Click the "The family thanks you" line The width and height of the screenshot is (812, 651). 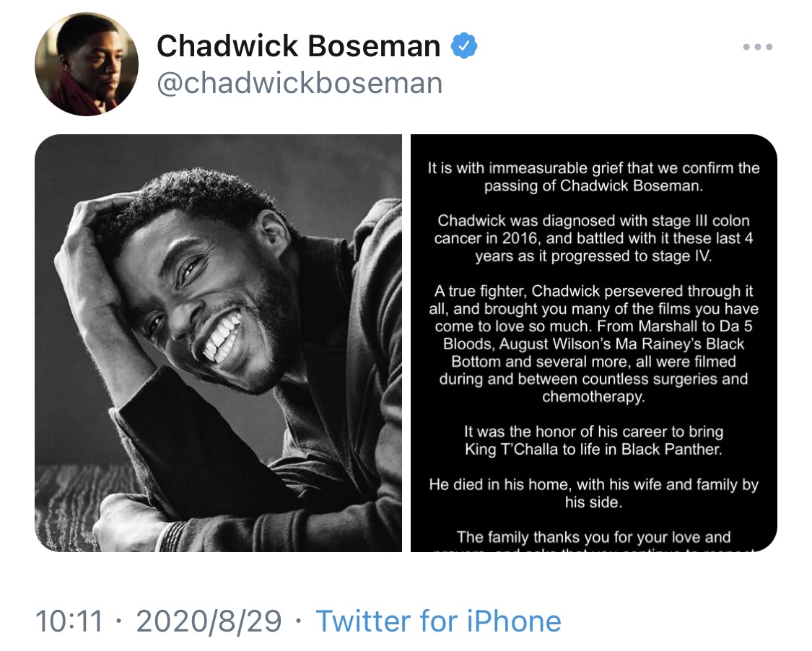[x=593, y=537]
